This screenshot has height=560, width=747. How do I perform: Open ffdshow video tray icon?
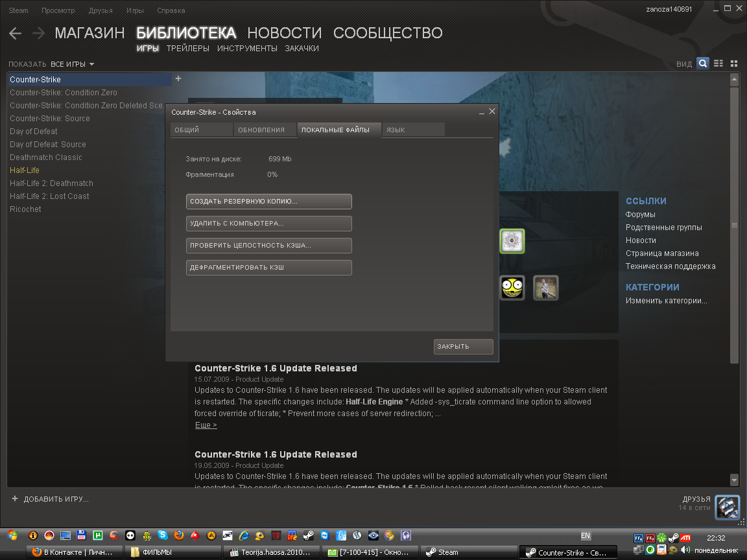pyautogui.click(x=650, y=539)
